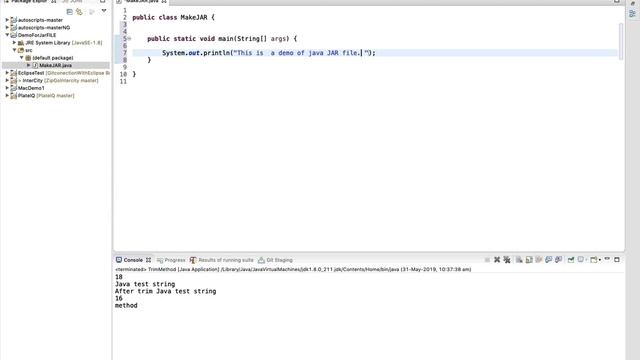Viewport: 640px width, 360px height.
Task: Click the 'After trim Java test string' console line
Action: (x=166, y=291)
